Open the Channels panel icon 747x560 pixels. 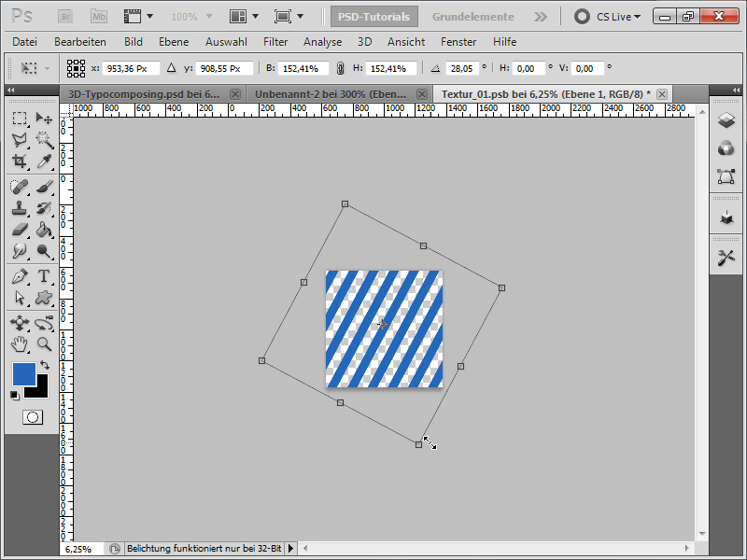point(726,148)
